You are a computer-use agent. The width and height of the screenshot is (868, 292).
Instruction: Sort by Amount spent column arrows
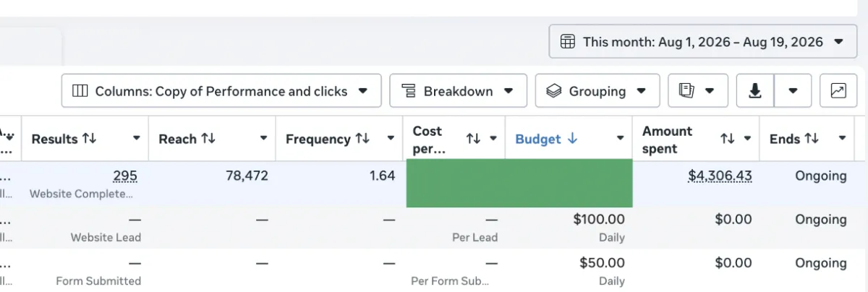tap(728, 139)
